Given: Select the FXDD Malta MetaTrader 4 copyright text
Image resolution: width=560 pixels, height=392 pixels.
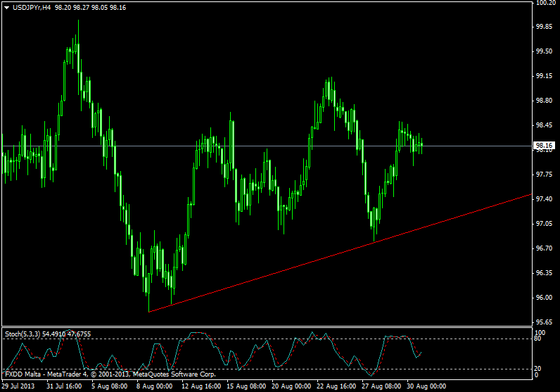Looking at the screenshot, I should (110, 374).
